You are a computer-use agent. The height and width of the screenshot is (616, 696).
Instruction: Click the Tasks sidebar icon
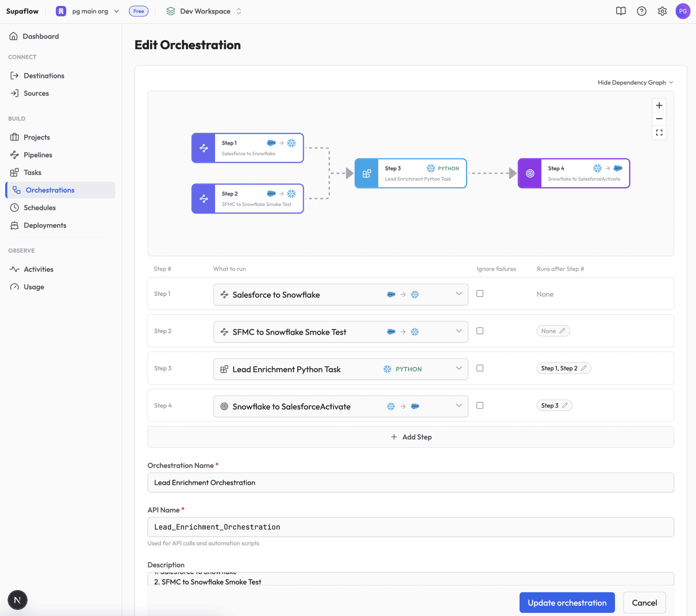coord(14,172)
